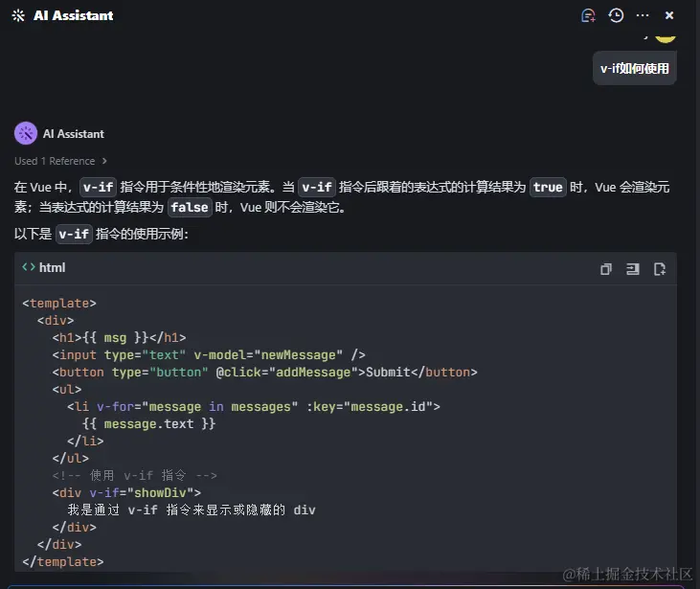The width and height of the screenshot is (700, 589).
Task: Insert html snippet at caret icon
Action: (633, 269)
